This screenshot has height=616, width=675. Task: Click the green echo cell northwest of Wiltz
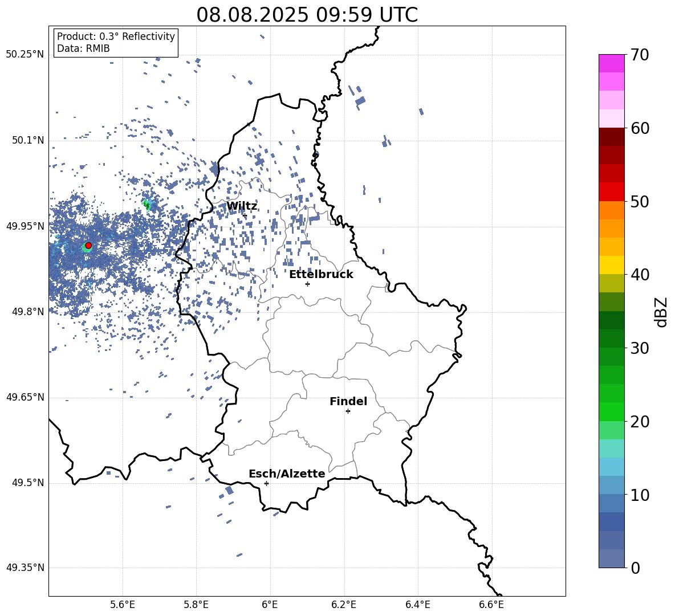147,205
